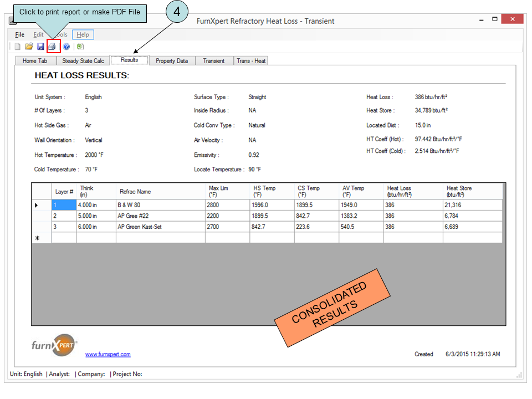Click the Heat Store value 34,789 btu/ft²
Screen dimensions: 532x399
coord(431,110)
